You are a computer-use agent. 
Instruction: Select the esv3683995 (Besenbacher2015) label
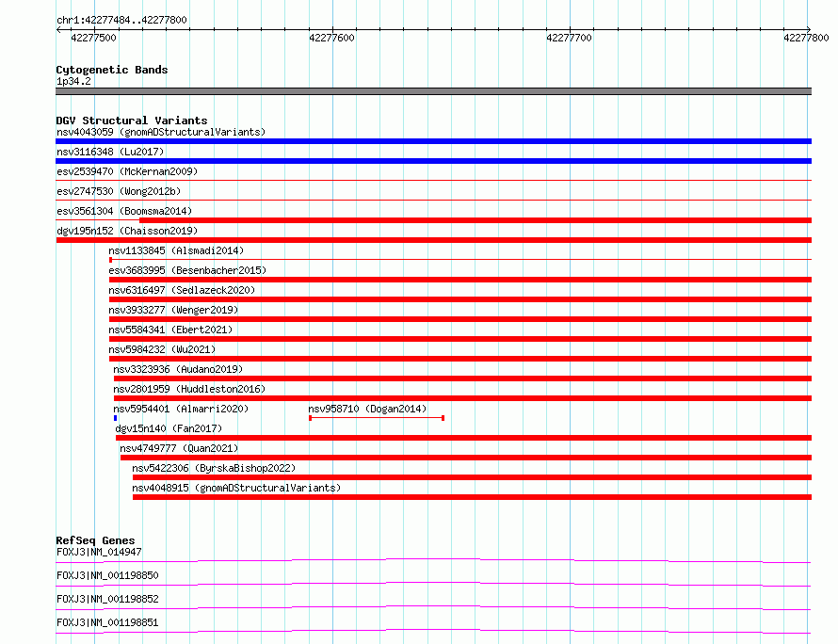click(187, 270)
